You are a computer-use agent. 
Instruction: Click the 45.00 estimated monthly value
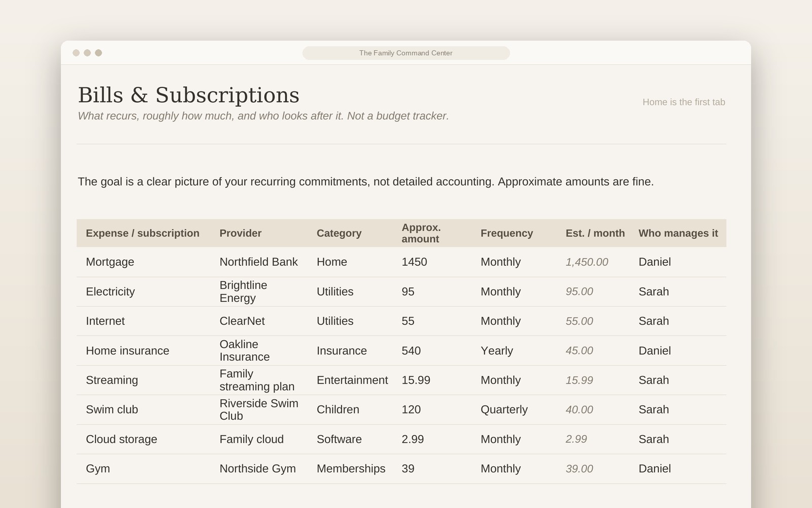580,351
